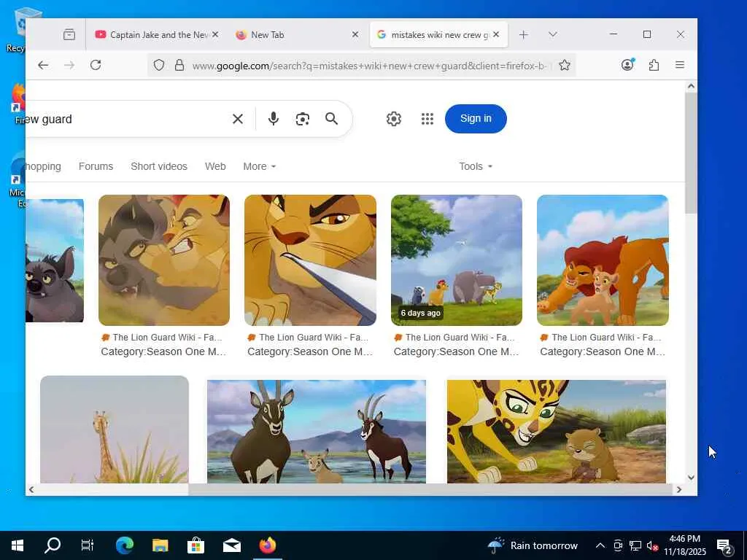This screenshot has height=560, width=747.
Task: Open Google apps grid
Action: tap(427, 119)
